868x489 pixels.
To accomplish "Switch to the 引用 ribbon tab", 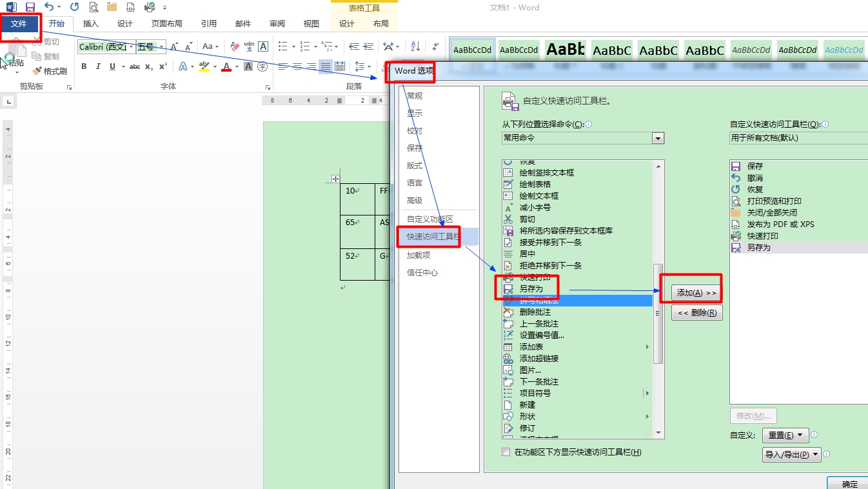I will pyautogui.click(x=209, y=24).
